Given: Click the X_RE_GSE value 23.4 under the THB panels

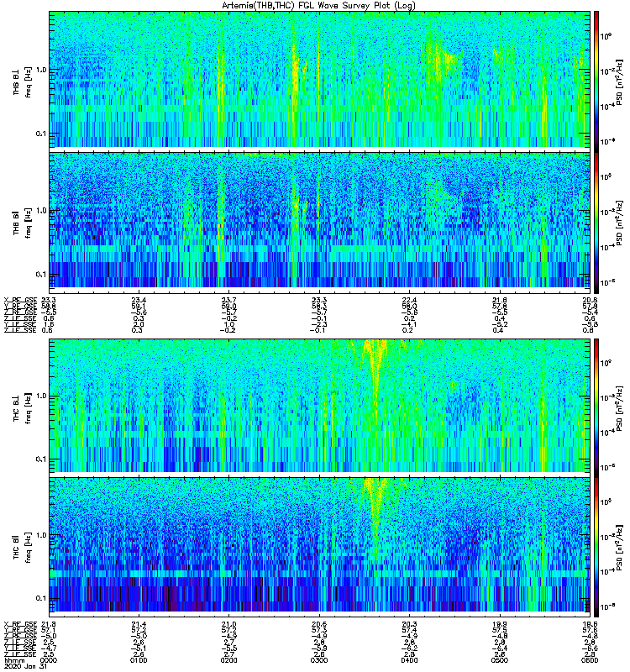Looking at the screenshot, I should coord(139,300).
